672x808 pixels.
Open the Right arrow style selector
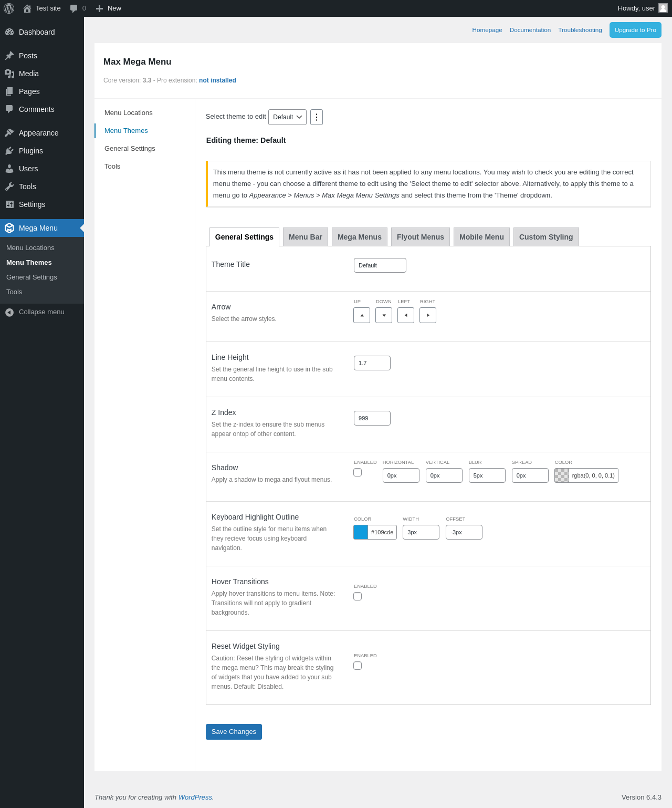coord(428,315)
